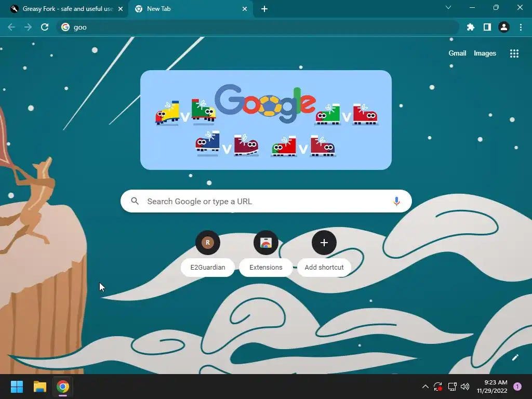Open network tray icon
The height and width of the screenshot is (399, 532).
(x=452, y=387)
